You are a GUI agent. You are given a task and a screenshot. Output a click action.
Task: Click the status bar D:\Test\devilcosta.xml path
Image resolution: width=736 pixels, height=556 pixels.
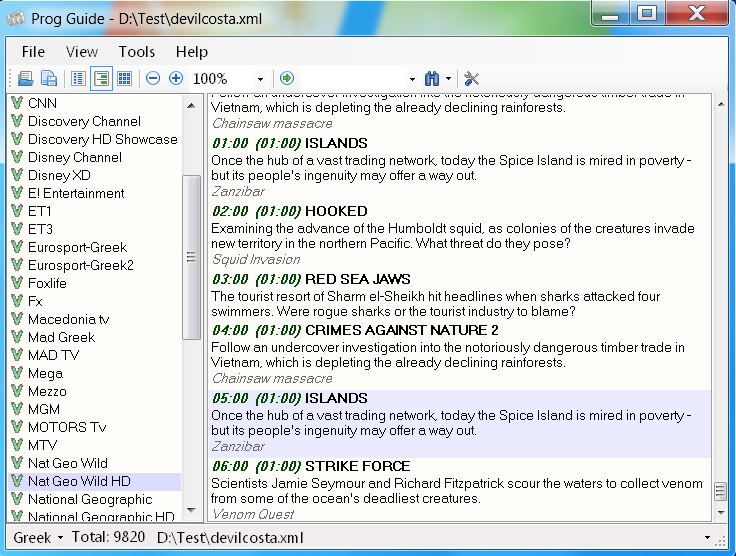click(x=230, y=538)
